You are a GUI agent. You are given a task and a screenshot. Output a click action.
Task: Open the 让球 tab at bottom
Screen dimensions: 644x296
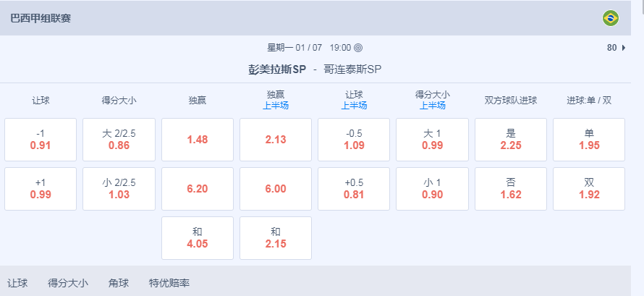17,283
